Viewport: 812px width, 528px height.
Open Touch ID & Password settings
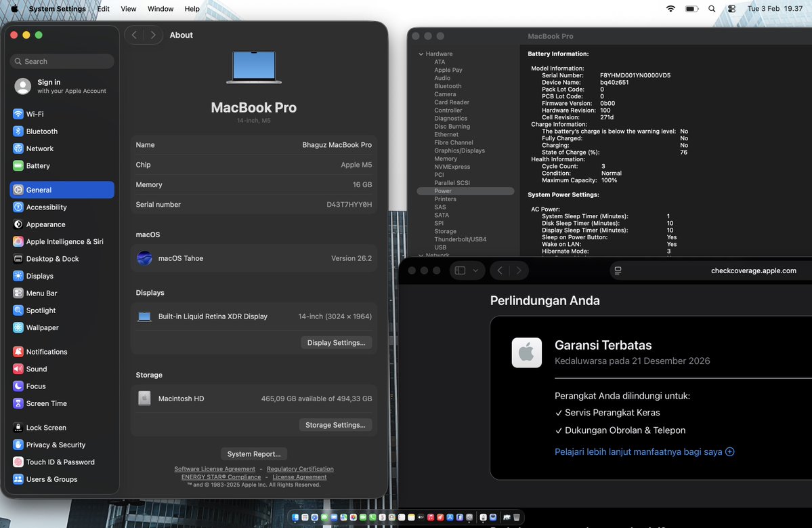62,462
